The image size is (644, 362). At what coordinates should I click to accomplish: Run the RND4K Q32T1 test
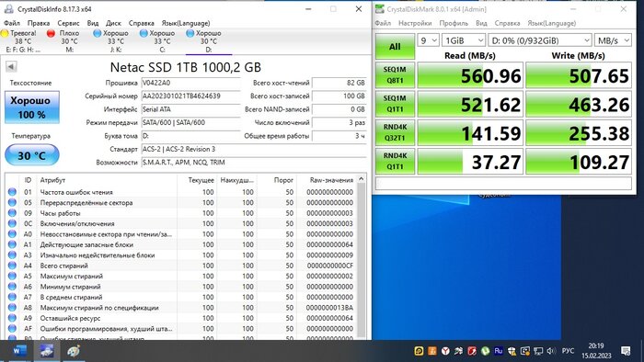[395, 132]
